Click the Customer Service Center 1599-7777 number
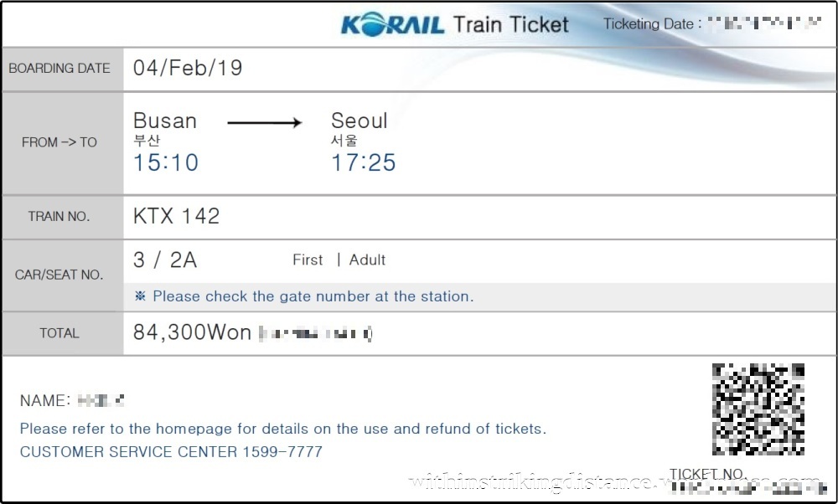 [x=171, y=452]
